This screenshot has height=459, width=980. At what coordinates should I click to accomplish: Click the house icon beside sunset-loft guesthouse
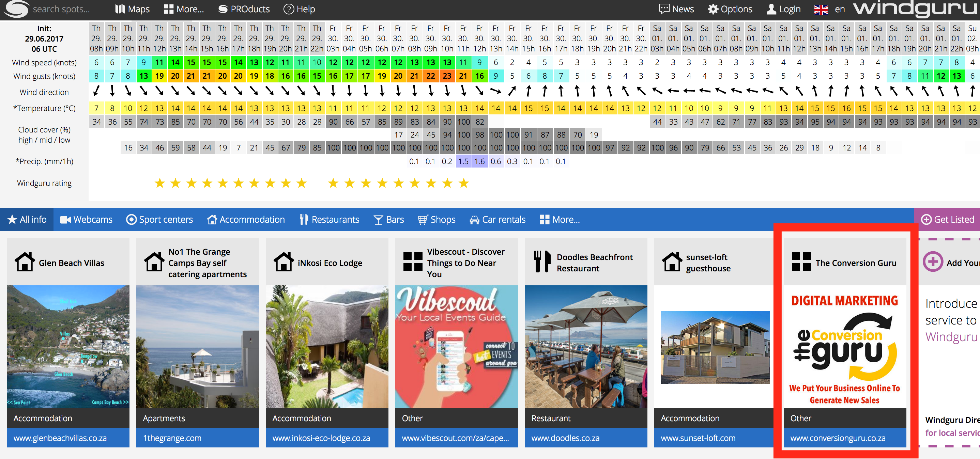pyautogui.click(x=672, y=262)
